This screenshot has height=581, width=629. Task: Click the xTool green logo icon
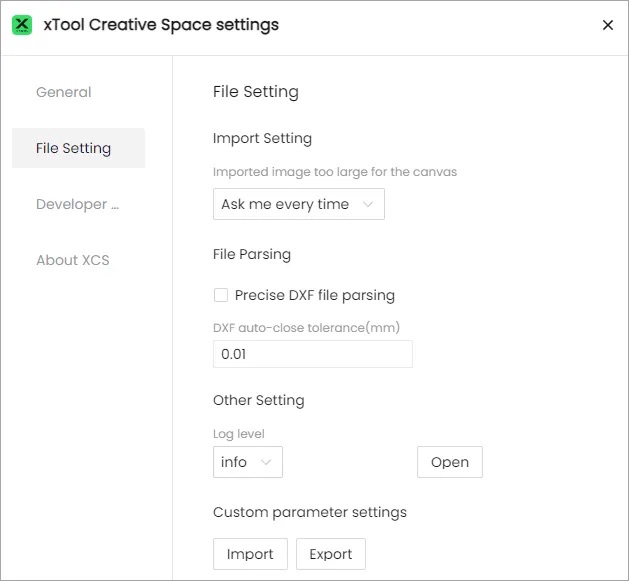tap(22, 25)
